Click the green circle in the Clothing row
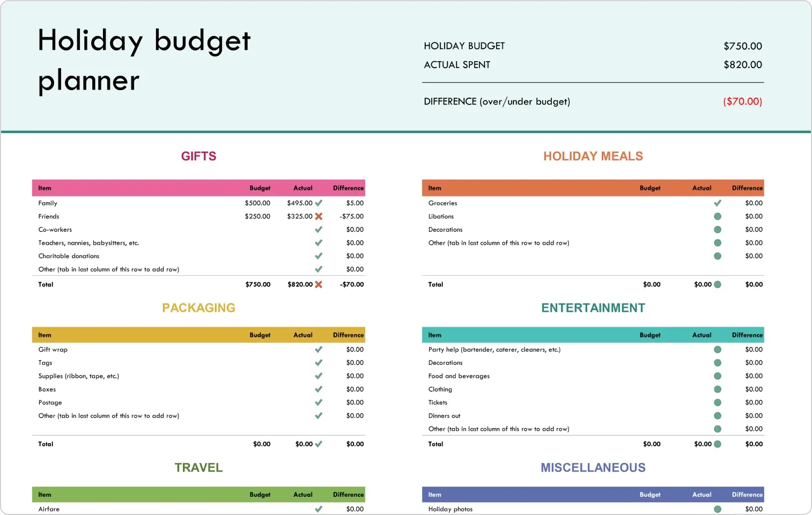The width and height of the screenshot is (812, 515). coord(718,389)
